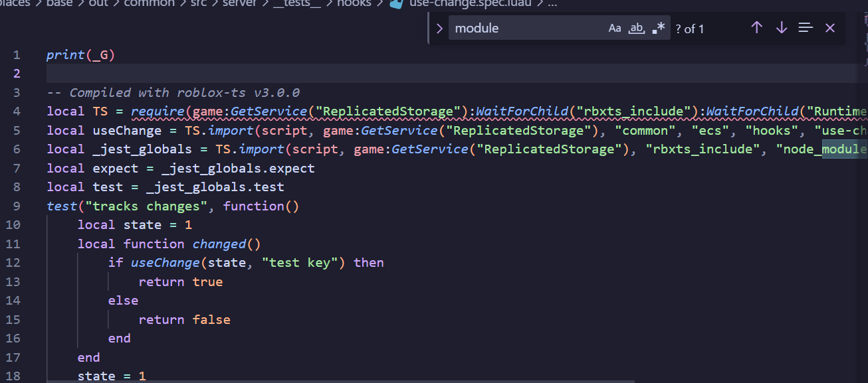This screenshot has width=868, height=383.
Task: Enable regular expression search
Action: pos(658,28)
